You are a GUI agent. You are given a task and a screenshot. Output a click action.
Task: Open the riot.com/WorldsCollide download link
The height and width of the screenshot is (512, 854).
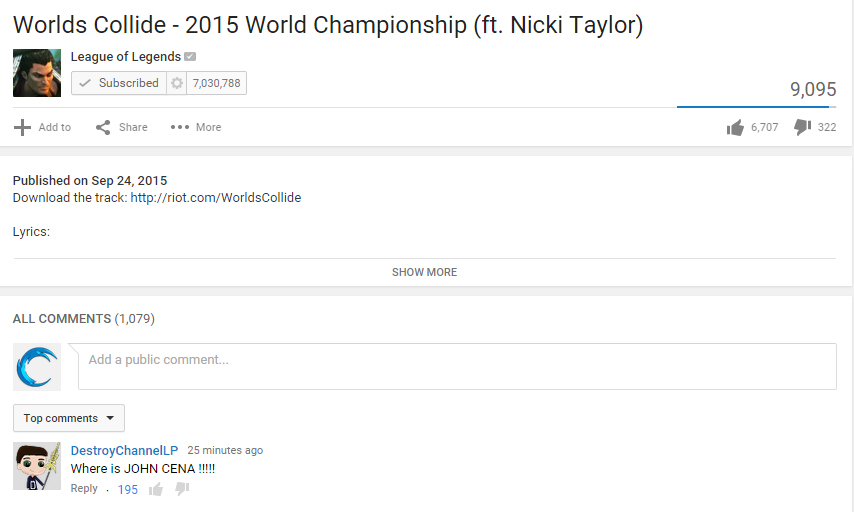tap(216, 198)
